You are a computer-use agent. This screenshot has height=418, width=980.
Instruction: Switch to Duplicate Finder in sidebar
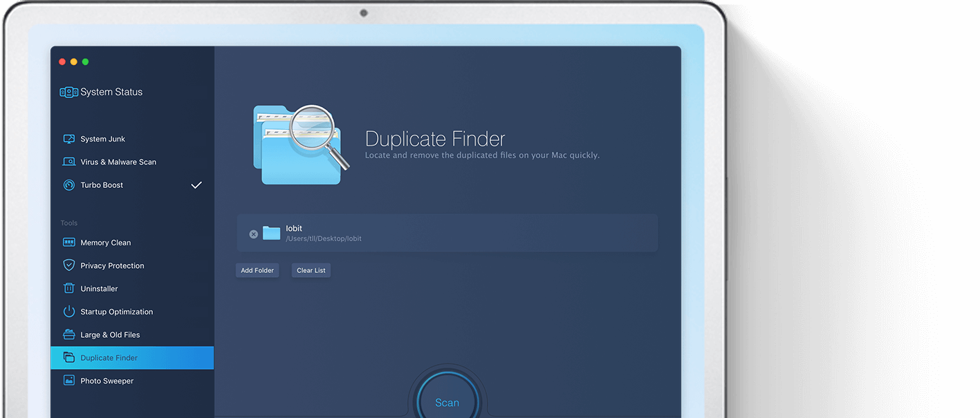[x=109, y=358]
